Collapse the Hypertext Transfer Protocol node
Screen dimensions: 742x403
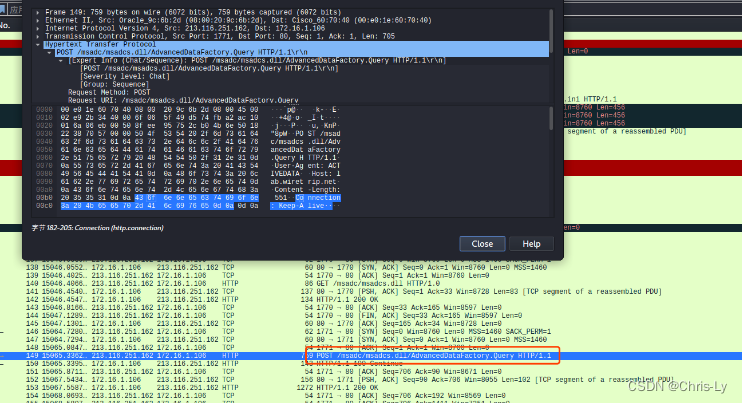pyautogui.click(x=38, y=44)
